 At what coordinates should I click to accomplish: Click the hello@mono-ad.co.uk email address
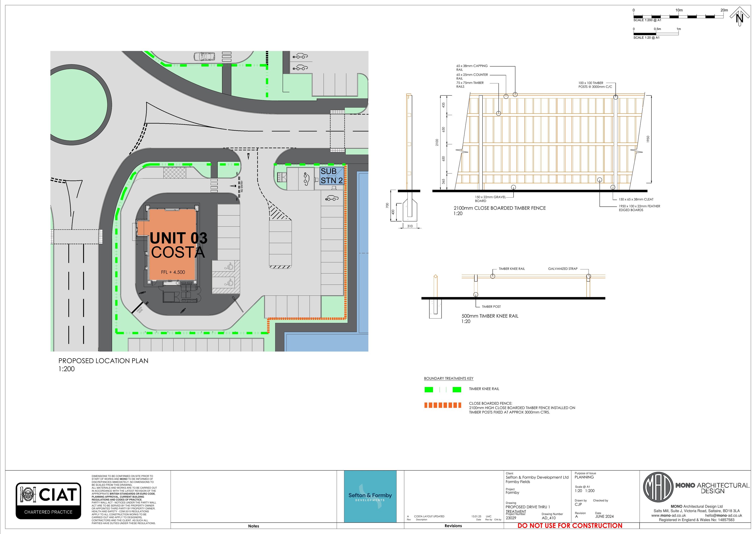pyautogui.click(x=723, y=515)
